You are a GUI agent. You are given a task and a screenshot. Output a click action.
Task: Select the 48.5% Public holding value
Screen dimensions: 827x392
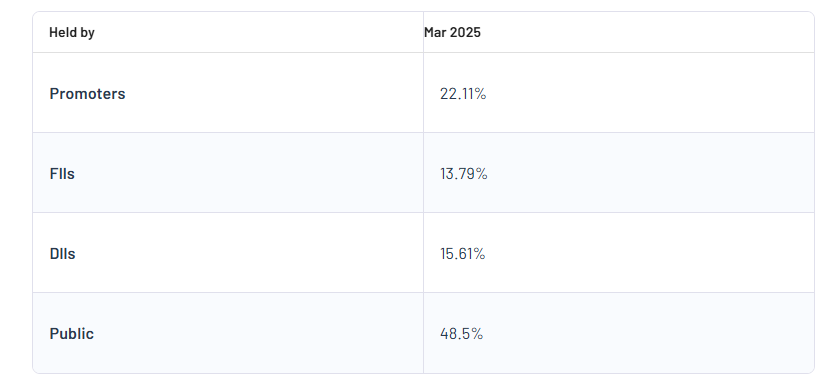coord(461,334)
